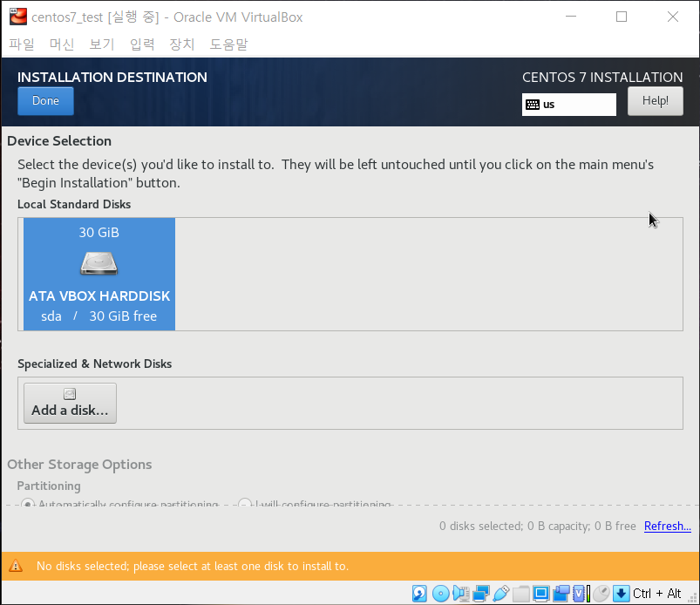Click the keyboard layout icon beside 'us'
Screen dimensions: 700x605
tap(532, 105)
